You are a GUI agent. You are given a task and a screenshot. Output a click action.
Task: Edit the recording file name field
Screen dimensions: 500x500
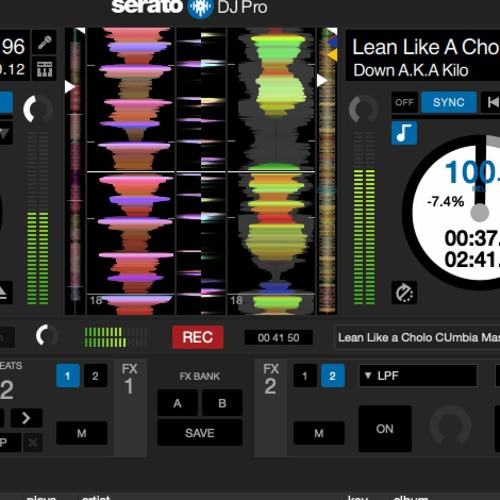click(x=417, y=337)
